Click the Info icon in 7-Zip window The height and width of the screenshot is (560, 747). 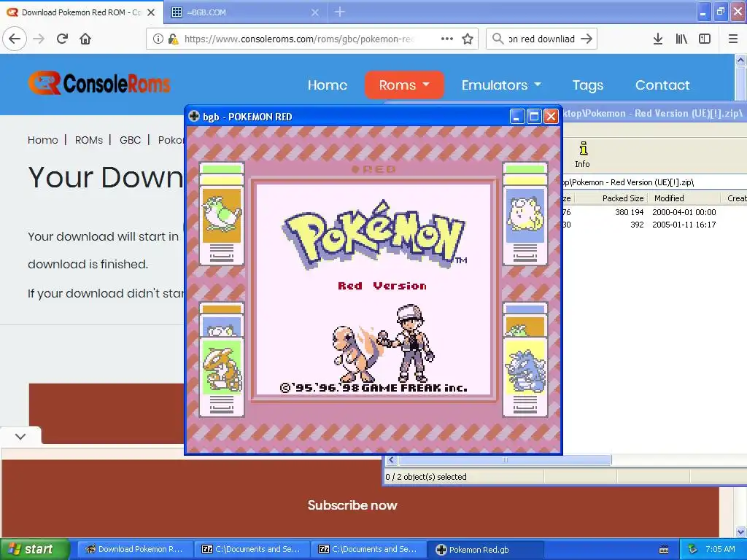point(582,155)
